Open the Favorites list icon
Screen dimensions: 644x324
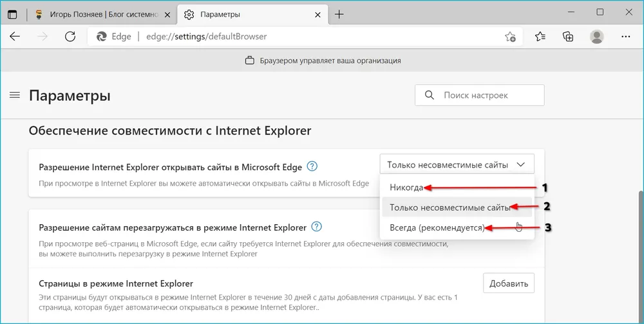pyautogui.click(x=540, y=37)
